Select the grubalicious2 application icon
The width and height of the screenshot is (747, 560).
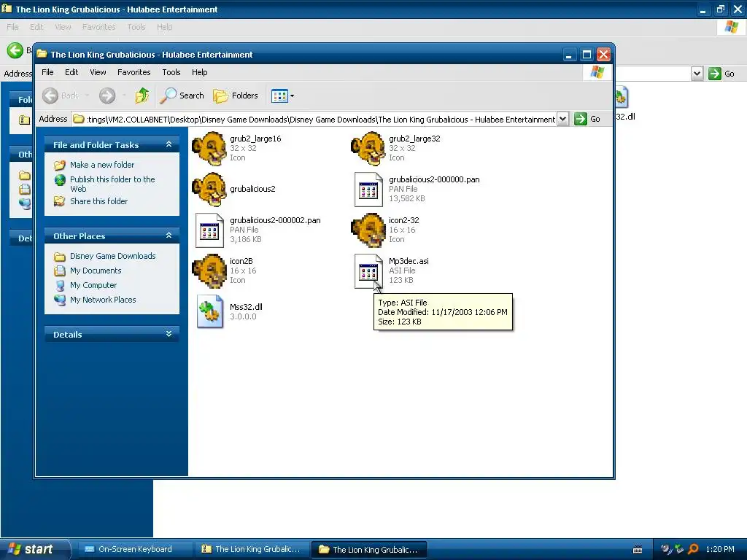click(209, 190)
